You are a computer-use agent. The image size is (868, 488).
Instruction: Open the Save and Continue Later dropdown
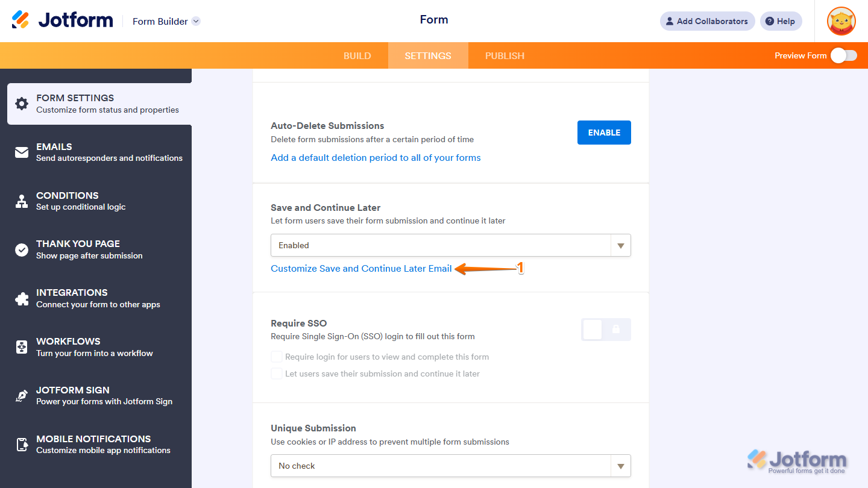coord(620,245)
